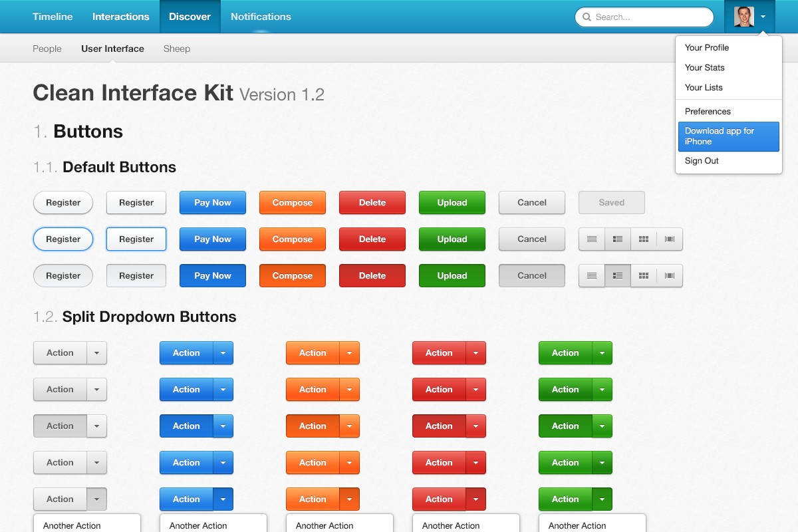Click rounded pill Register button in first row

click(x=63, y=203)
